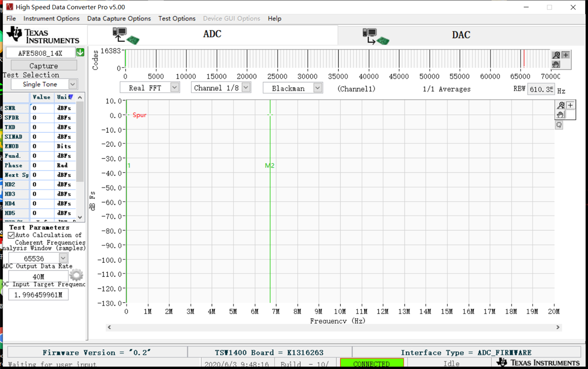Image resolution: width=588 pixels, height=369 pixels.
Task: Select pan hand tool in FFT plot palette
Action: [x=561, y=114]
